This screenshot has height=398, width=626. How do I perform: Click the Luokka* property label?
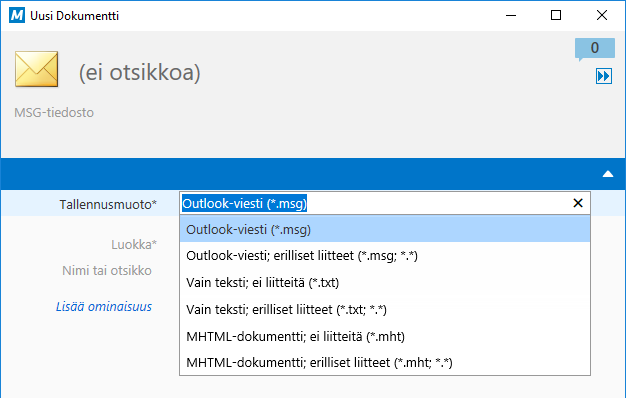pos(134,244)
